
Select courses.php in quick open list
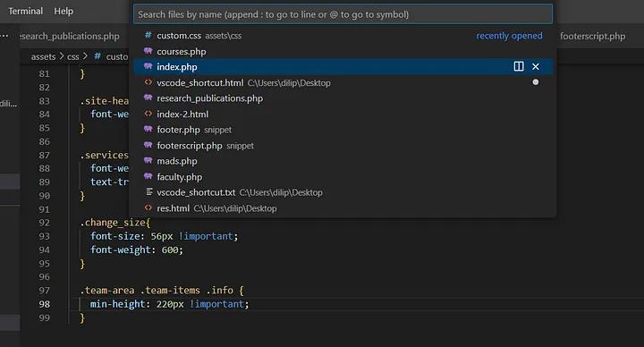click(343, 51)
